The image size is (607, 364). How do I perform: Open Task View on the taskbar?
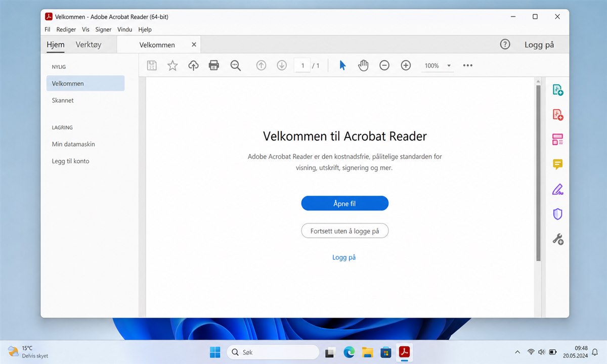coord(330,352)
